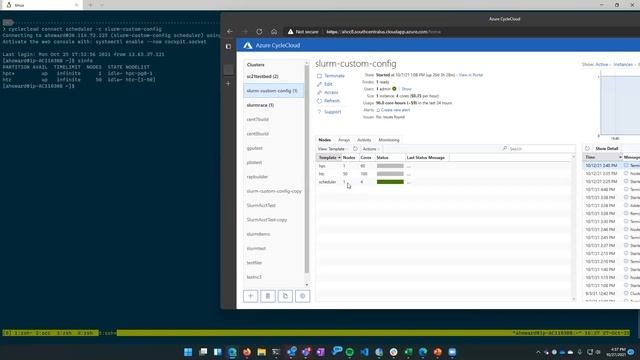Switch to the Arrays tab
Screen dimensions: 640x360
click(x=344, y=140)
